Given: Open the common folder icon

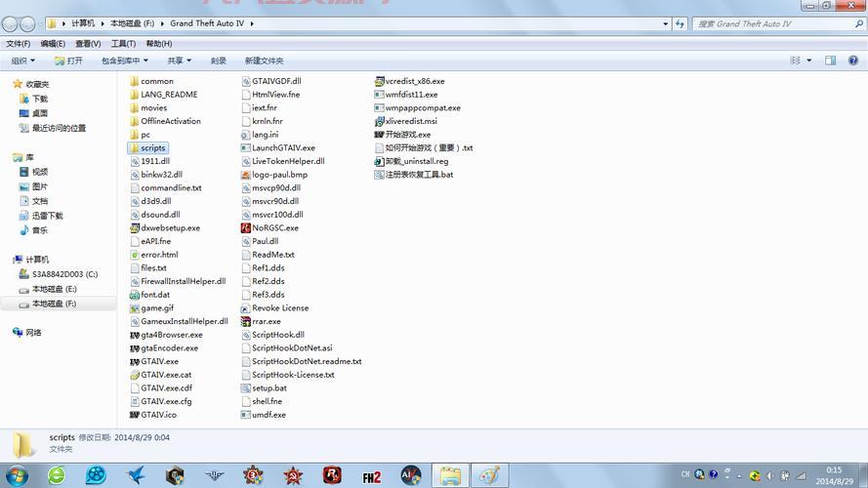Looking at the screenshot, I should click(x=135, y=81).
